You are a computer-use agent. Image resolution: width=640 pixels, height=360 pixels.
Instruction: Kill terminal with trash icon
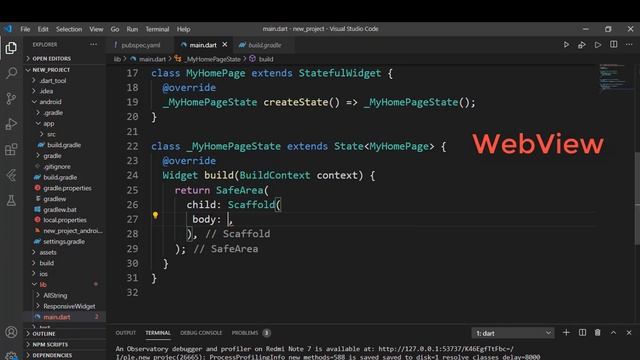[598, 333]
